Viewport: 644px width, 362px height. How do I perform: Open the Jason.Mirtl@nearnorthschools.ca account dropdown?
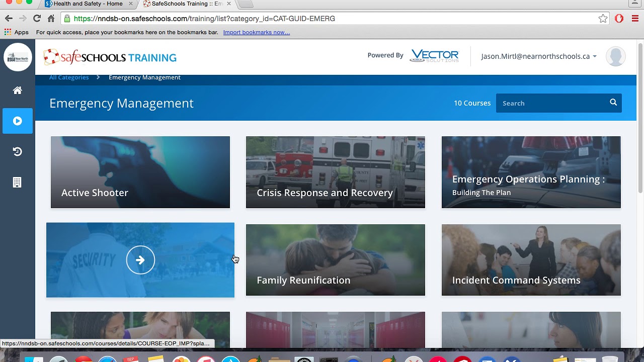[538, 56]
